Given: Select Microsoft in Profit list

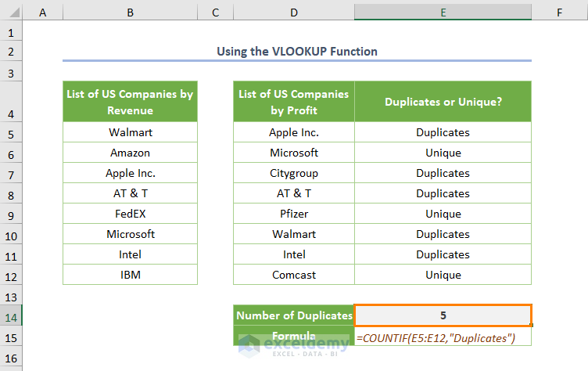Looking at the screenshot, I should point(294,153).
